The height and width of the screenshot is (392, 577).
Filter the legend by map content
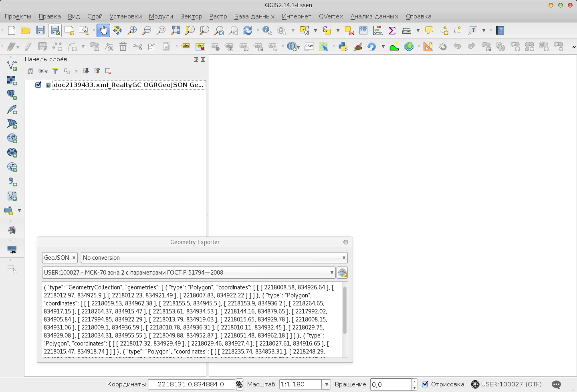[x=55, y=71]
